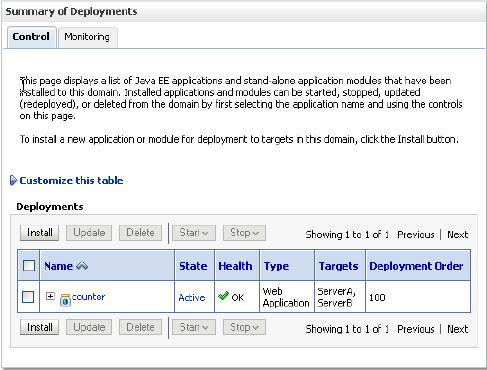The height and width of the screenshot is (370, 487).
Task: Check the box for the counter deployment
Action: (x=28, y=297)
